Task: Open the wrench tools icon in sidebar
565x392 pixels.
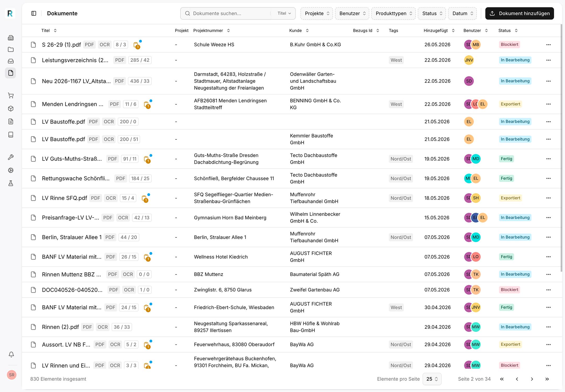Action: tap(11, 157)
